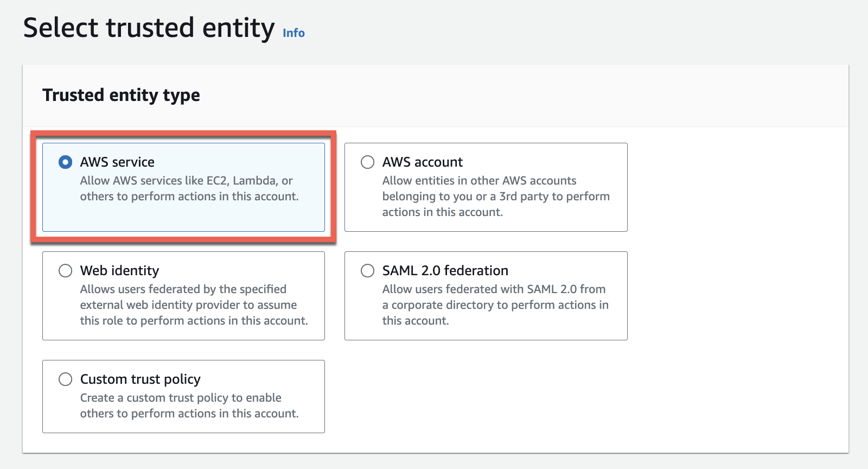The image size is (868, 469).
Task: Click the corporate directory SAML description
Action: pos(495,305)
